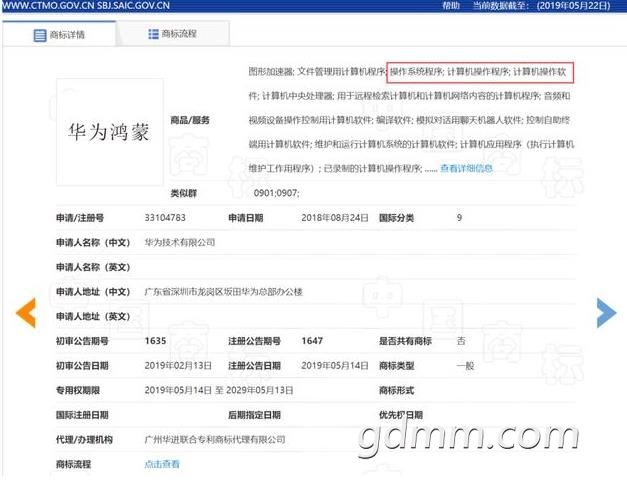Click the 商标流程 tab list icon
Viewport: 627px width, 498px height.
point(154,34)
